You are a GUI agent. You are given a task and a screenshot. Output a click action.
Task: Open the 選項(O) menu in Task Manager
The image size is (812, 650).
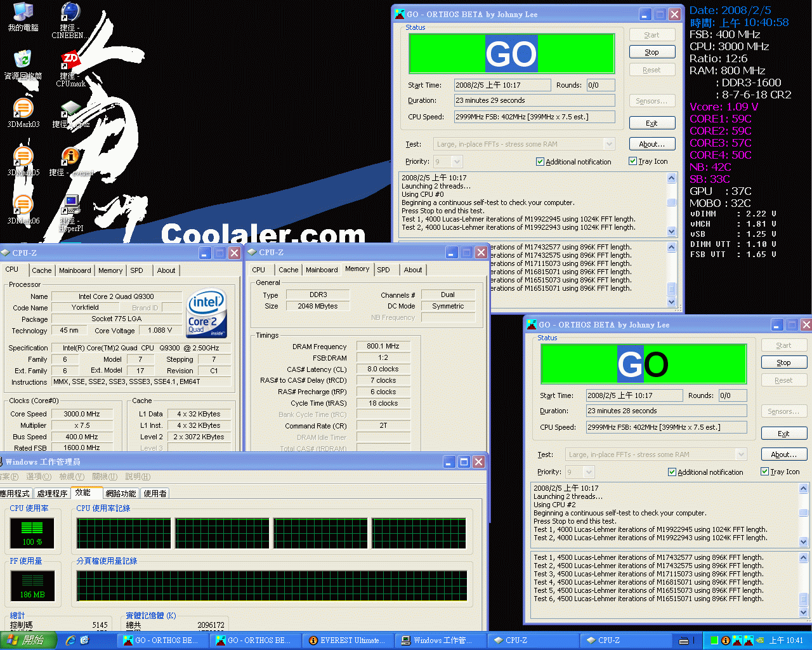pyautogui.click(x=38, y=477)
